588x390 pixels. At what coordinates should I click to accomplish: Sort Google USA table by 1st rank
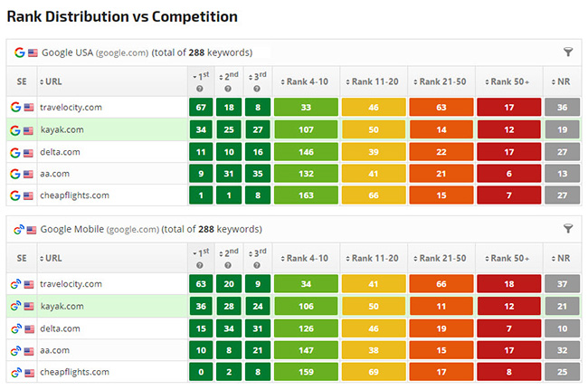pos(201,75)
